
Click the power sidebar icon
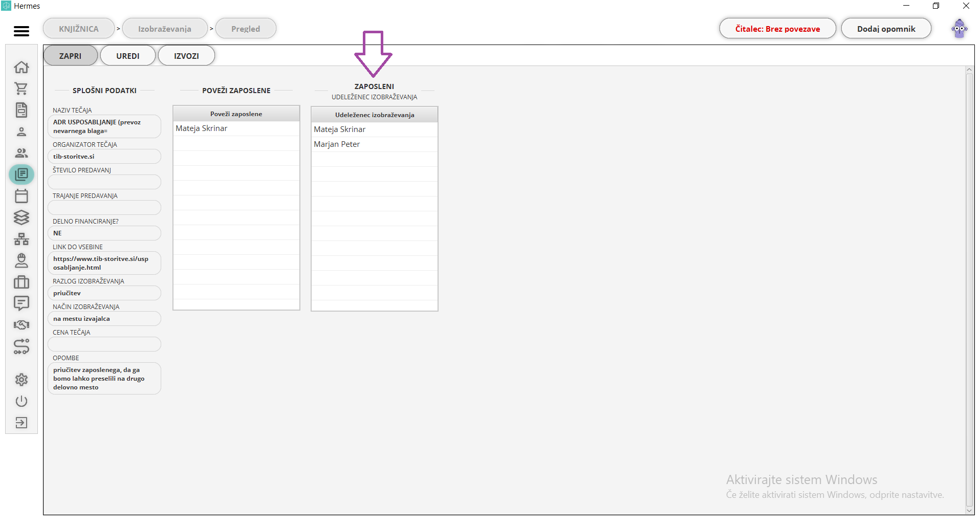tap(21, 401)
